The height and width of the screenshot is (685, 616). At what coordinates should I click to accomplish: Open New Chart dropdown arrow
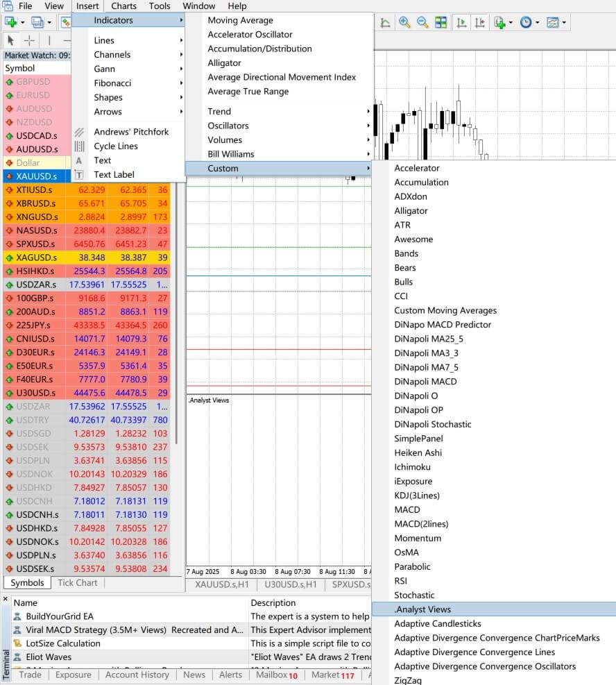coord(22,22)
